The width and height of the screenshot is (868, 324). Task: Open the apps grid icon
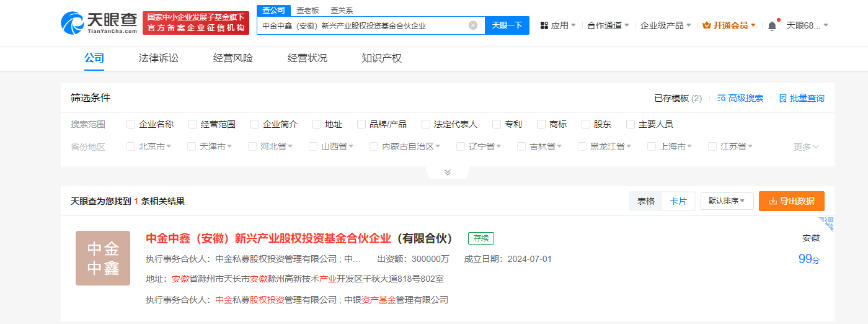tap(544, 25)
